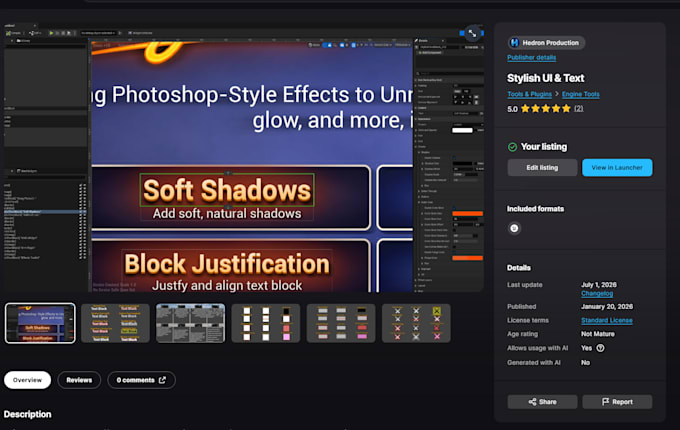Viewport: 680px width, 430px height.
Task: Switch to the Reviews tab
Action: [x=79, y=380]
